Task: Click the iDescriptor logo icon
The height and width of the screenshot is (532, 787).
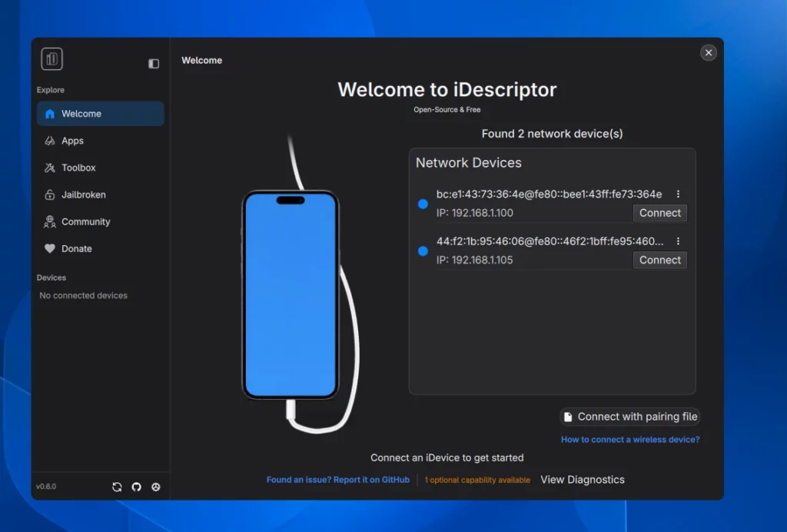Action: pyautogui.click(x=51, y=59)
